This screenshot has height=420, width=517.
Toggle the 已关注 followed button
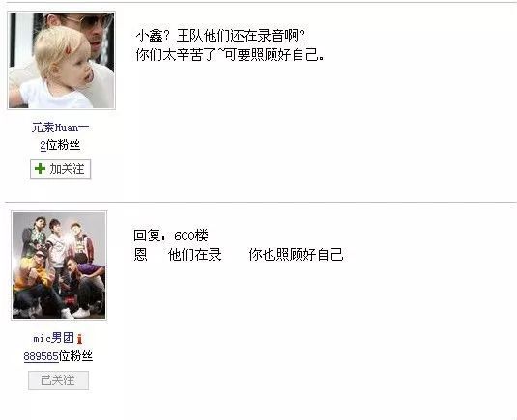coord(58,380)
